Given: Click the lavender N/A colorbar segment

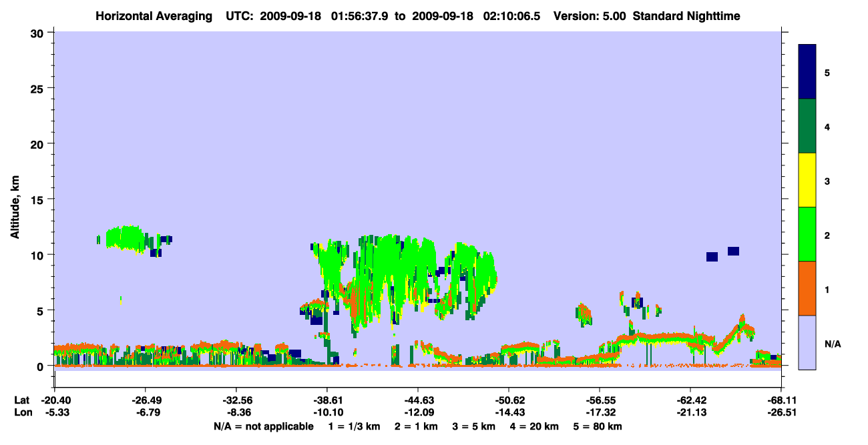Looking at the screenshot, I should coord(807,342).
